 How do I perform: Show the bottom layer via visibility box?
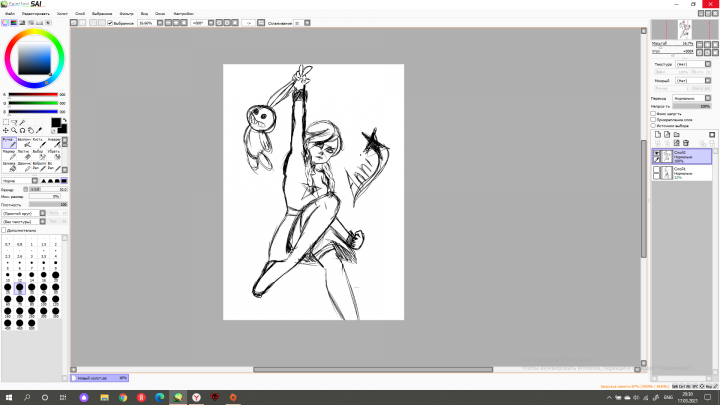[657, 170]
